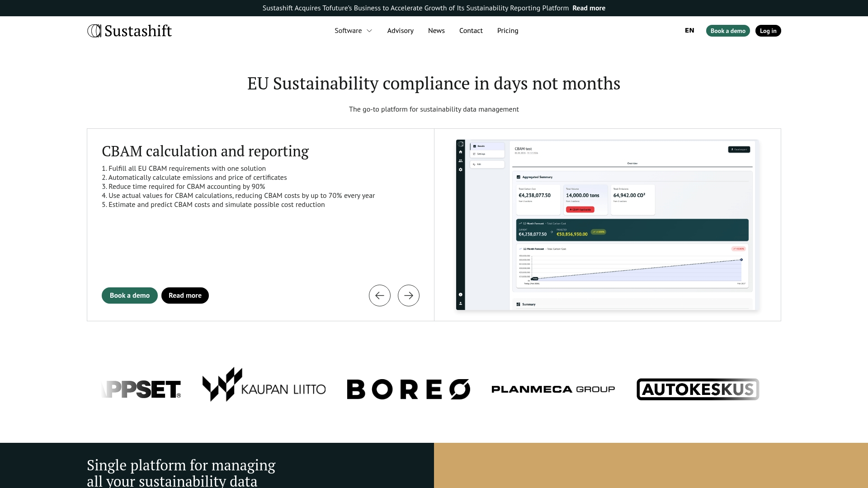The width and height of the screenshot is (868, 488).
Task: Click the Planmeca Group logo
Action: click(x=553, y=389)
